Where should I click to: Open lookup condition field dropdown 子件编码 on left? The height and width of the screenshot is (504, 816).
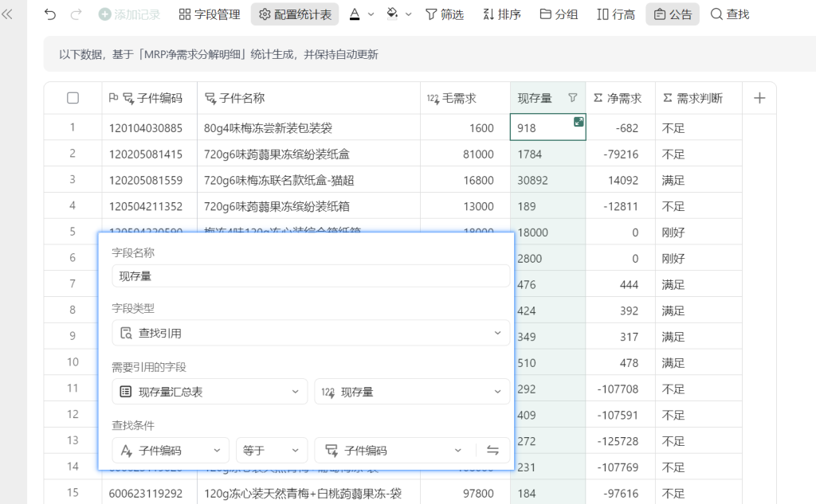(x=171, y=451)
